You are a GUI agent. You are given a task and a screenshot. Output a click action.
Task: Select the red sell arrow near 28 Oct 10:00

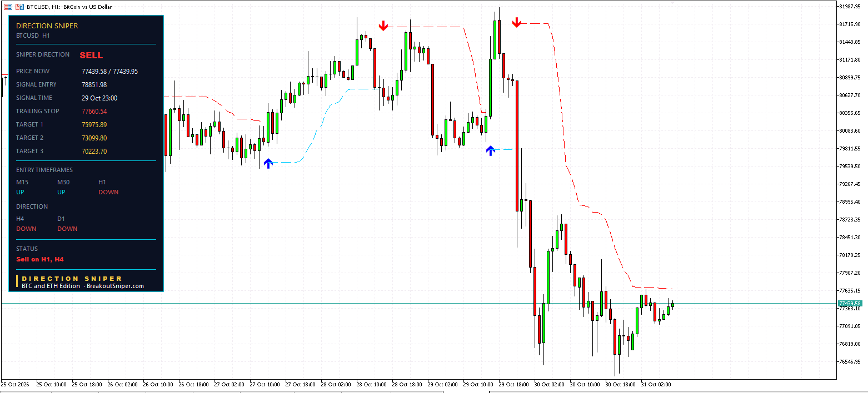pos(383,26)
